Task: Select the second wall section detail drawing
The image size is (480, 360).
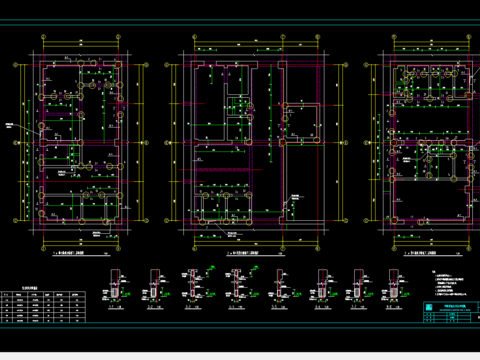Action: pos(154,288)
